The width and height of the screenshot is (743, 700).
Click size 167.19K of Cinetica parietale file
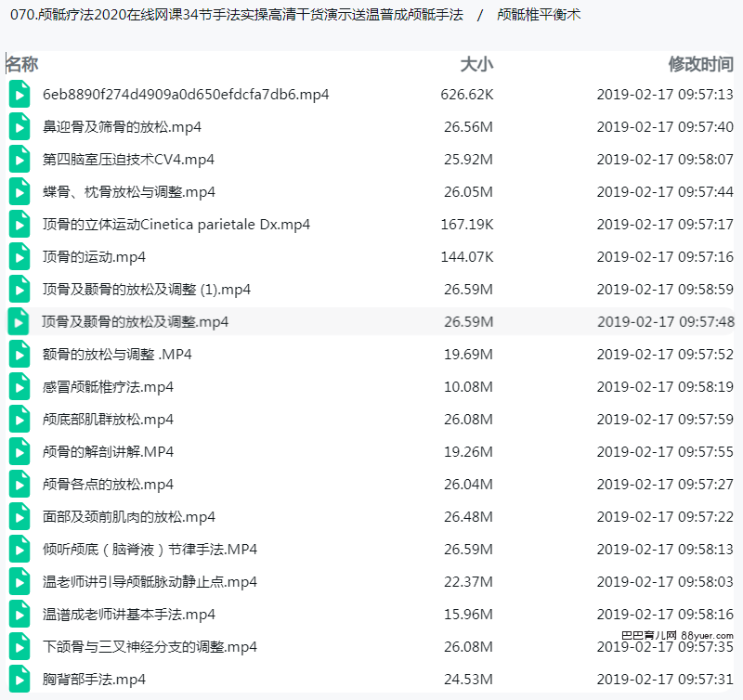pos(467,225)
